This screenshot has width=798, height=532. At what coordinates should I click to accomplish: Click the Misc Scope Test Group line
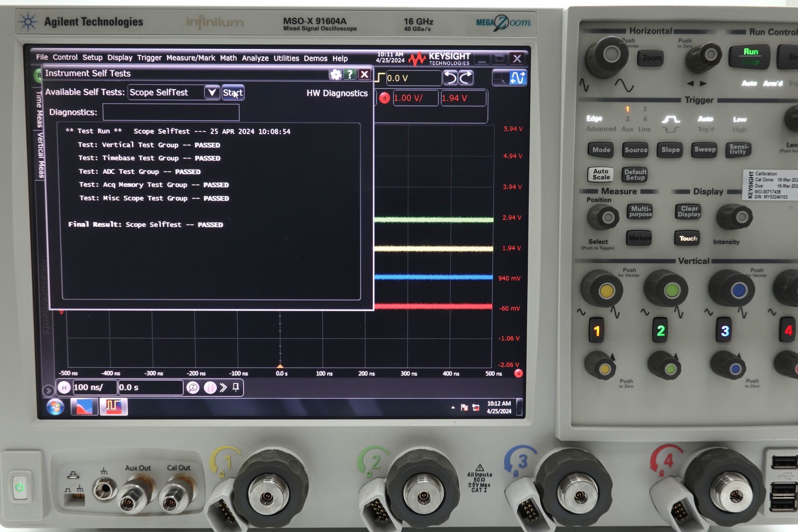154,198
